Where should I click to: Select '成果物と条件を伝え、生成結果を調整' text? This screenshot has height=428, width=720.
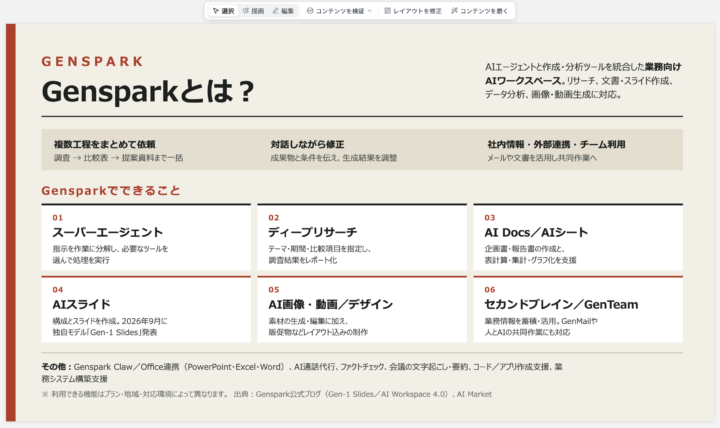point(333,158)
